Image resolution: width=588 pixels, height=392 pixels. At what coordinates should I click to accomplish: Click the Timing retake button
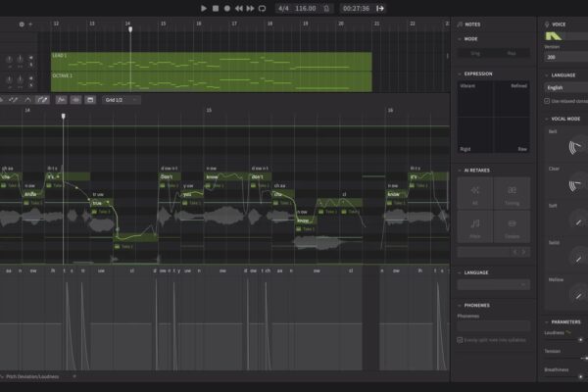point(512,193)
